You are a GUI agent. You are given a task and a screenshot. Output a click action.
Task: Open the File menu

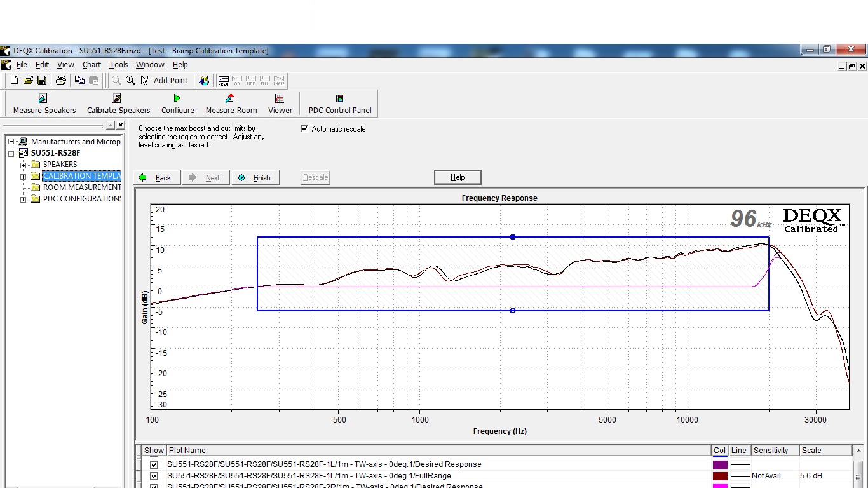click(x=22, y=65)
